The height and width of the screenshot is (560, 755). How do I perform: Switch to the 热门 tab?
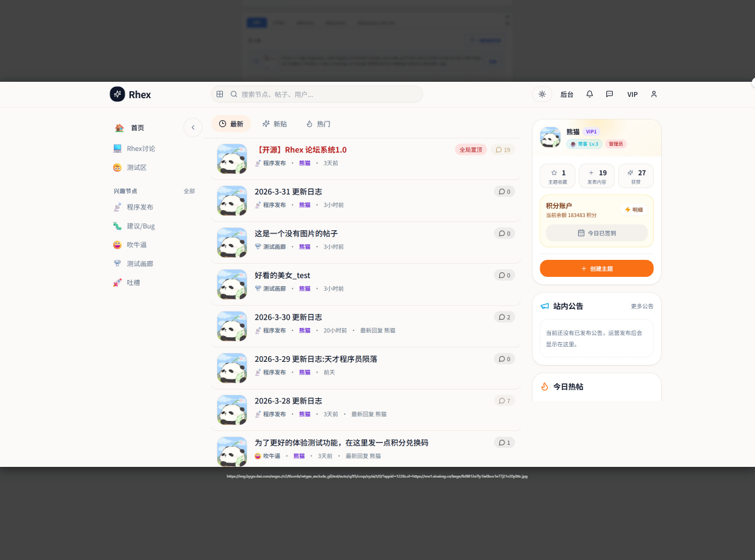coord(318,124)
